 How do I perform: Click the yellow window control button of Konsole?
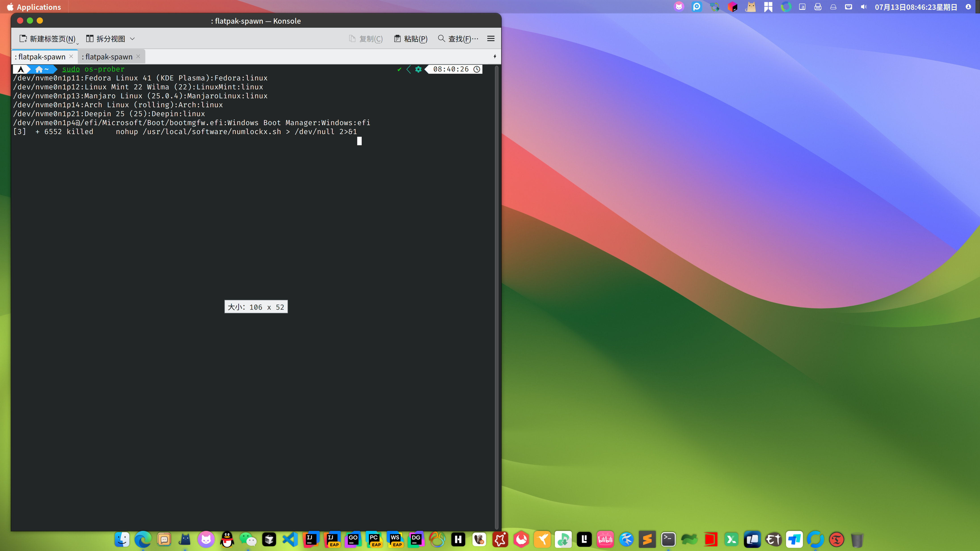40,21
